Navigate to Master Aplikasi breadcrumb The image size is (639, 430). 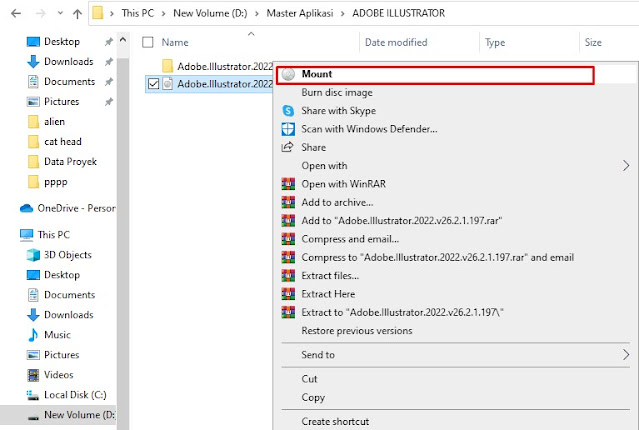pos(300,13)
